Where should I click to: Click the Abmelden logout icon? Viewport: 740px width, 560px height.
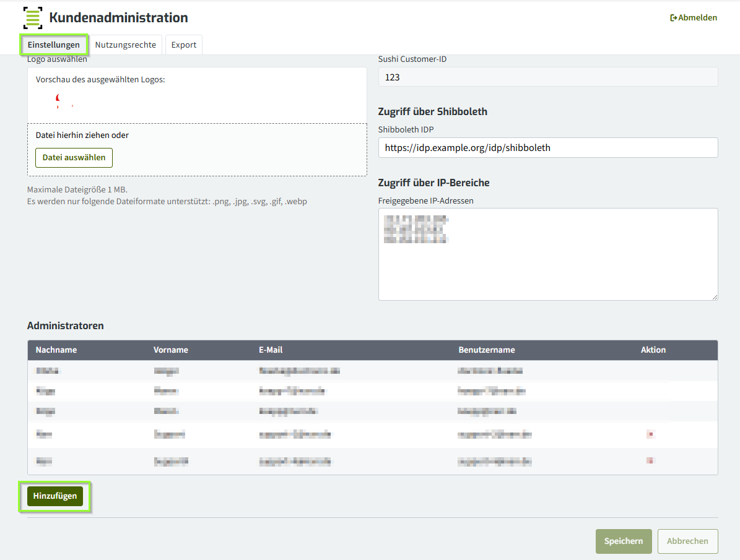tap(674, 18)
